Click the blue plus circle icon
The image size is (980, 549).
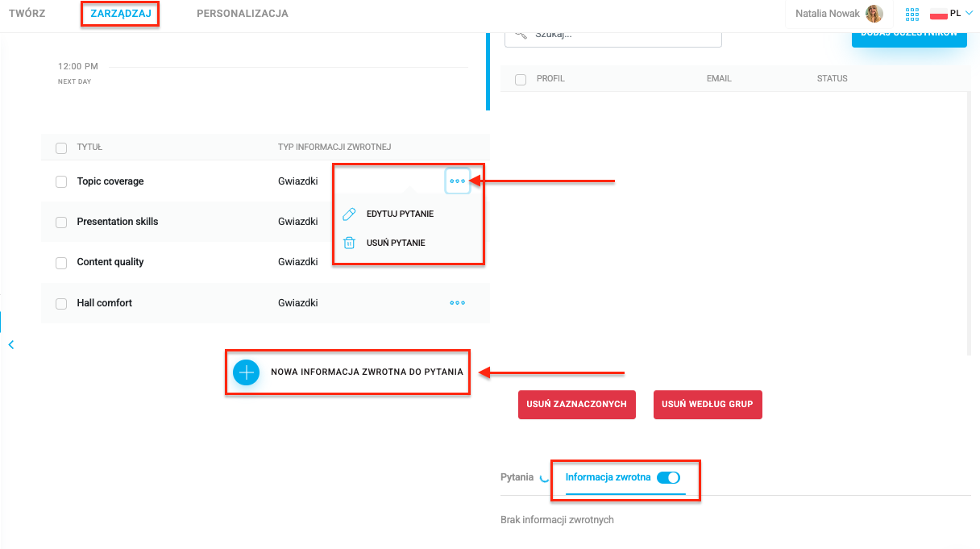point(246,372)
